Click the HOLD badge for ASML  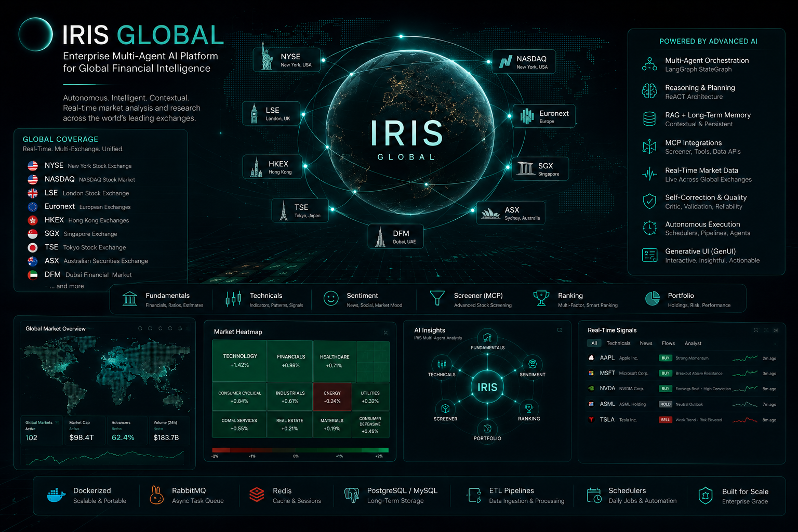click(x=666, y=404)
